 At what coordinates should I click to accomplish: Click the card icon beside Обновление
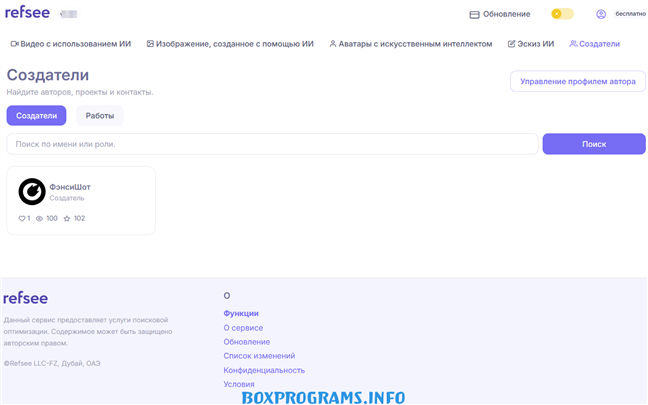pos(475,14)
